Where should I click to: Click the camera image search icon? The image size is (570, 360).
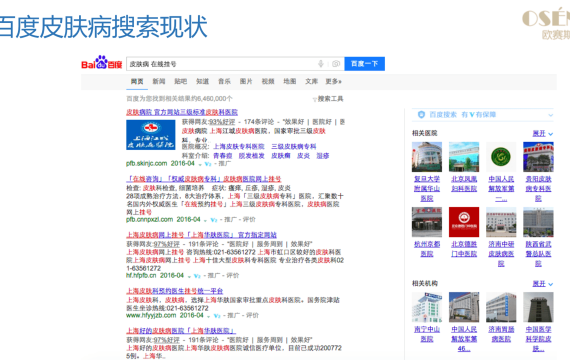(x=336, y=64)
